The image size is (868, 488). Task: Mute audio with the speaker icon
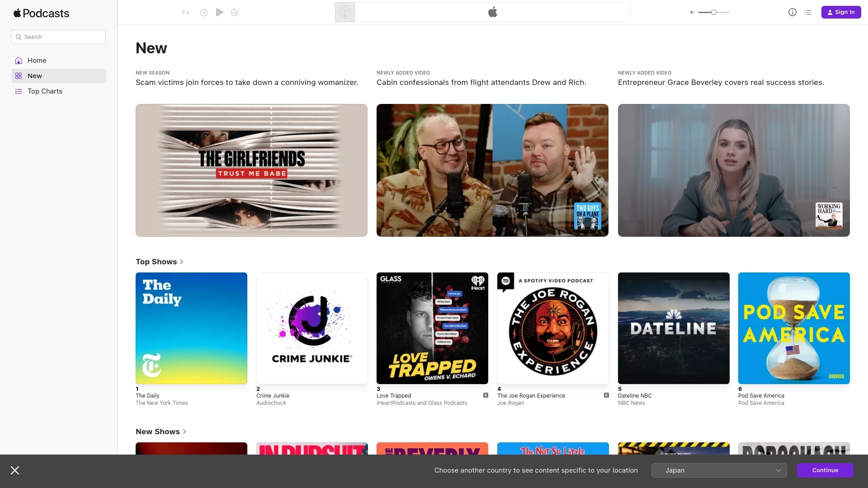tap(692, 12)
